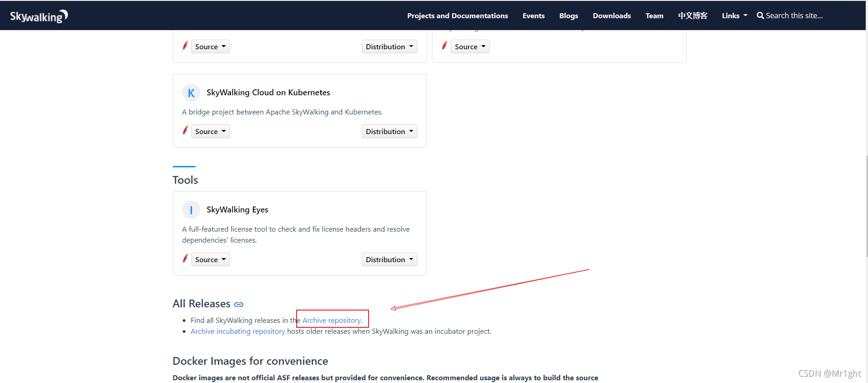Navigate to Downloads in navbar
868x383 pixels.
[612, 16]
